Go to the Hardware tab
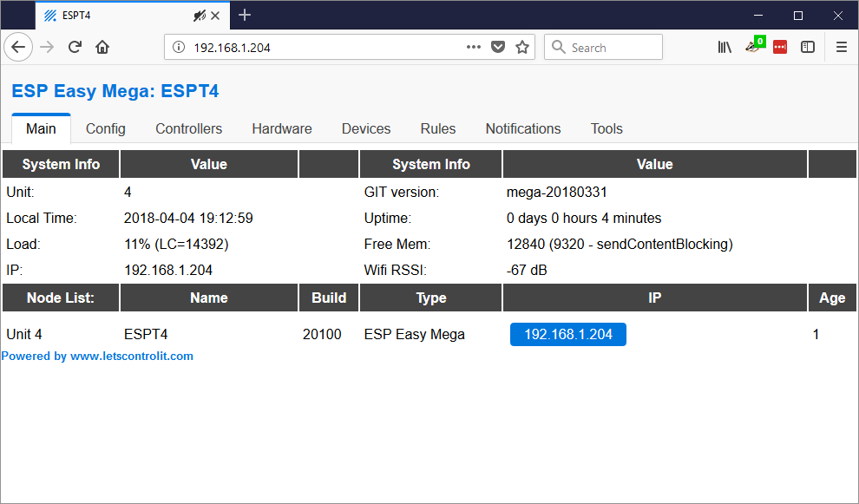The image size is (859, 504). (282, 128)
